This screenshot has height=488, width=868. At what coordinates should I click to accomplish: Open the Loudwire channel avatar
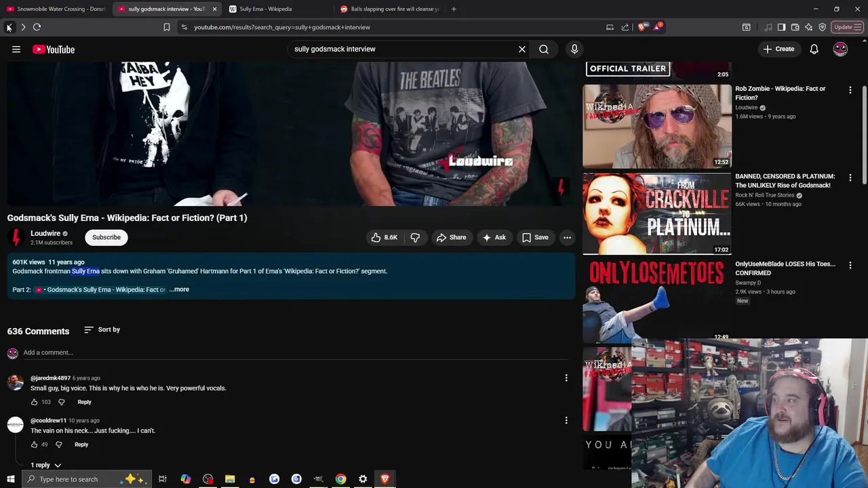16,237
